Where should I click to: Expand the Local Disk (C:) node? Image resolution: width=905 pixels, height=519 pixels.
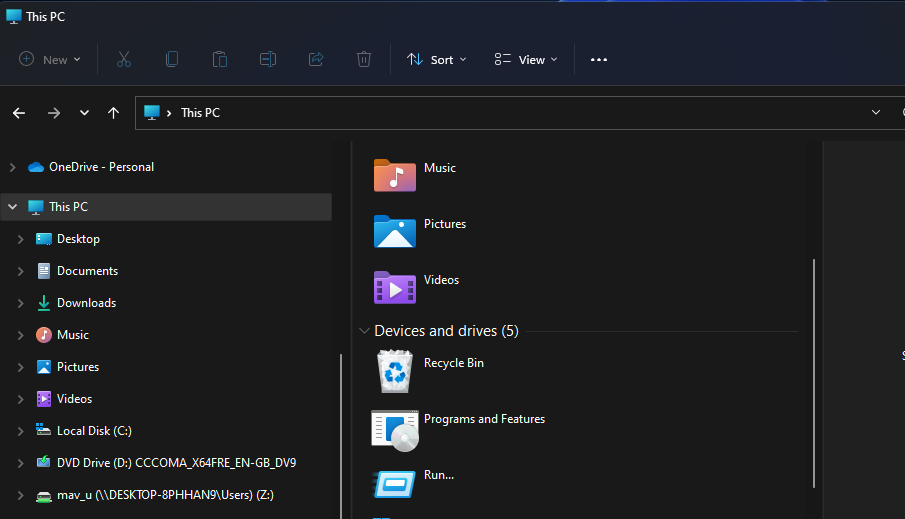[x=21, y=431]
